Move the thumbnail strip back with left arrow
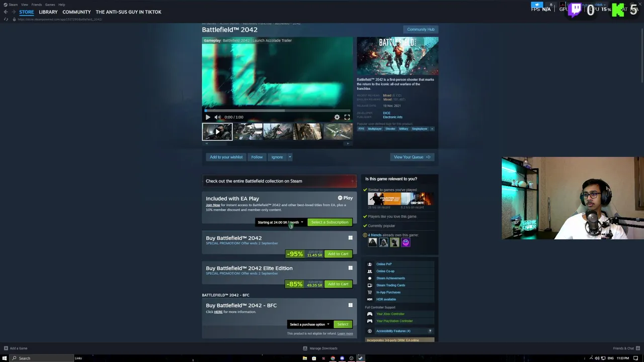 click(206, 143)
